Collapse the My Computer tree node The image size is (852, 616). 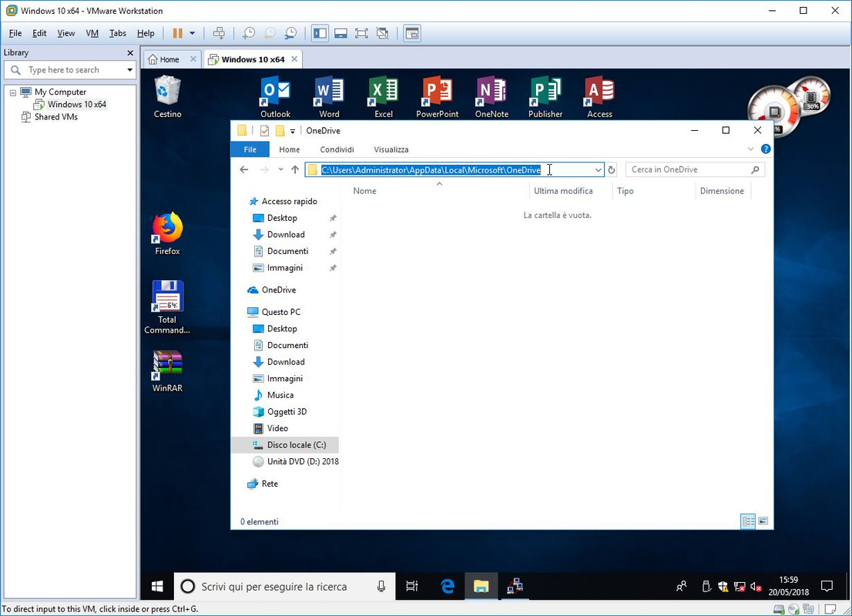coord(13,92)
